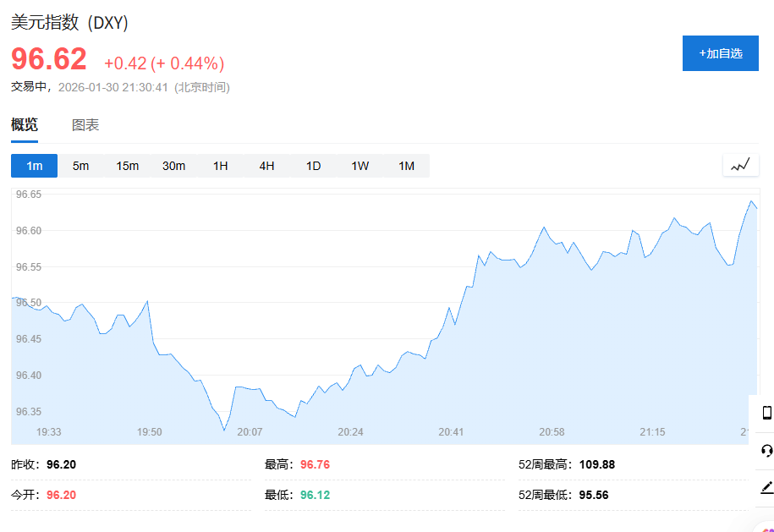The image size is (774, 532).
Task: Switch chart to 5m interval
Action: coord(80,166)
